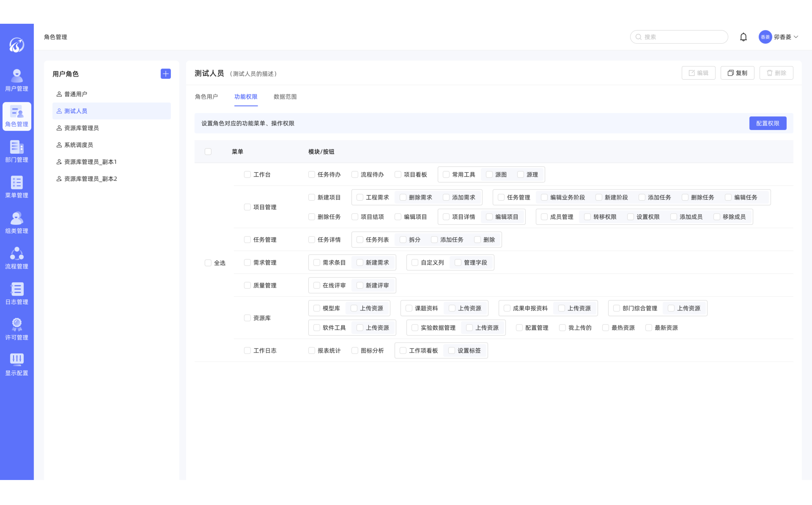Select the 普通用户 role
The width and height of the screenshot is (812, 505).
pos(111,94)
